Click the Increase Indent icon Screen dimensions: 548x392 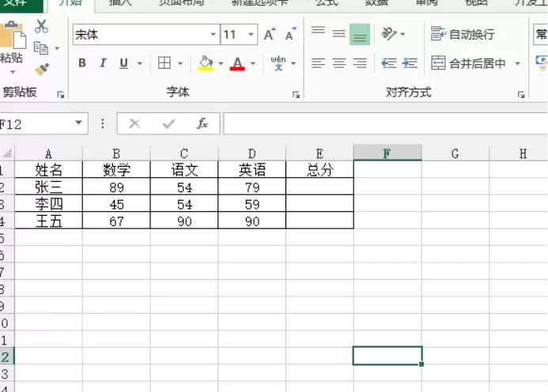tap(410, 63)
